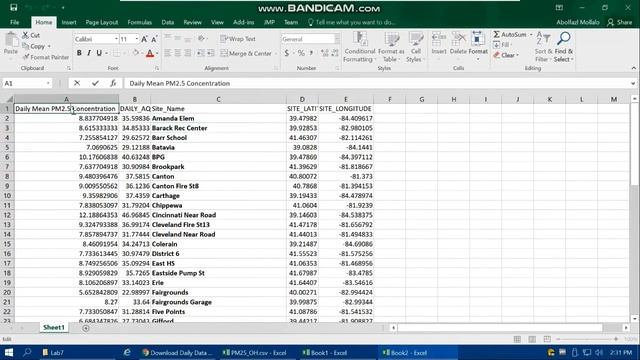Open Sort & Filter

click(x=543, y=47)
